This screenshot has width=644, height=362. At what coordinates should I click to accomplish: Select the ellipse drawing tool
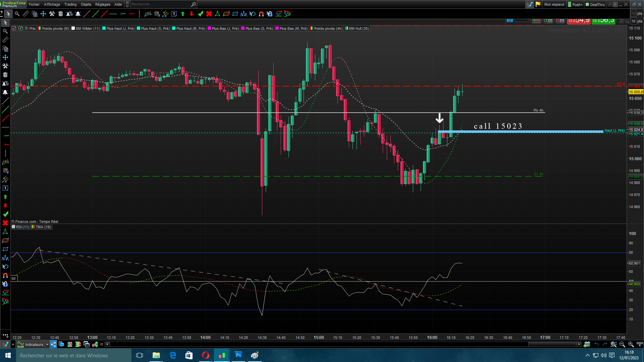pyautogui.click(x=226, y=14)
